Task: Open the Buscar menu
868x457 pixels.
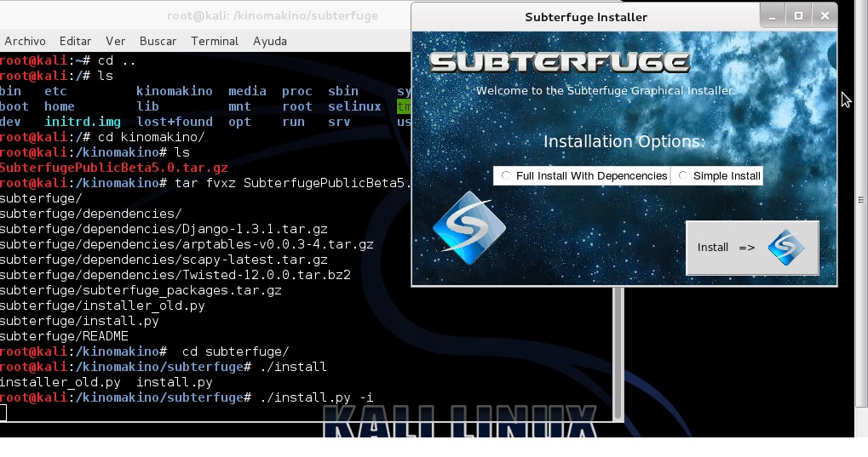Action: tap(158, 41)
